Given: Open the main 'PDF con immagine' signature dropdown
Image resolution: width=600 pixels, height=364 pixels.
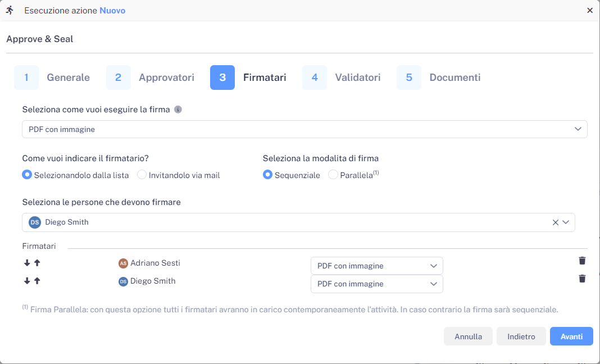Looking at the screenshot, I should click(304, 129).
